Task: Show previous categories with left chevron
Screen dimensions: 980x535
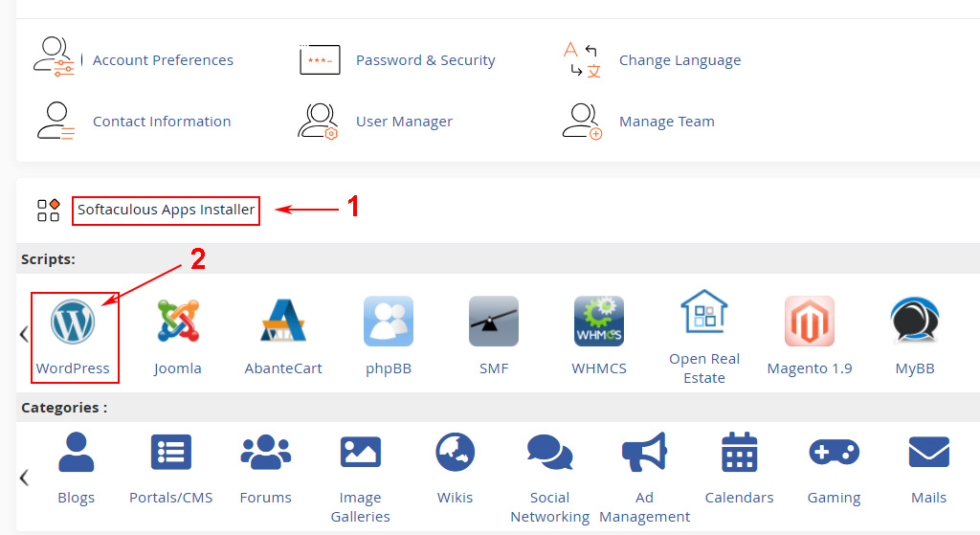Action: [24, 479]
